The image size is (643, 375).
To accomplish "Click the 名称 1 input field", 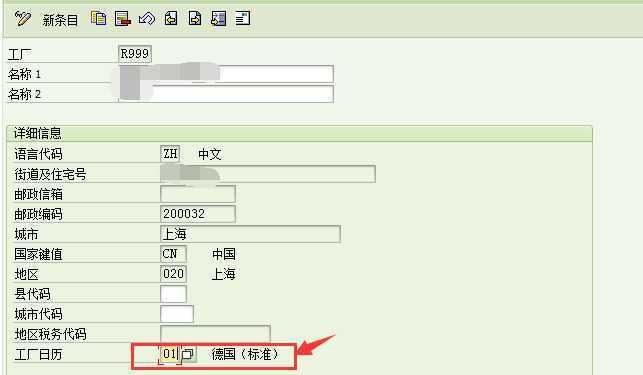I will (226, 74).
